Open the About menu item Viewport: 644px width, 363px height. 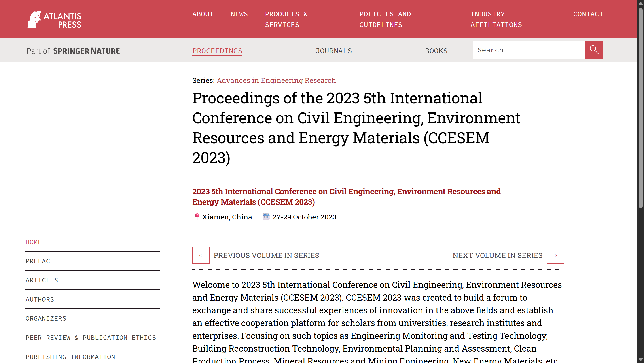click(203, 14)
